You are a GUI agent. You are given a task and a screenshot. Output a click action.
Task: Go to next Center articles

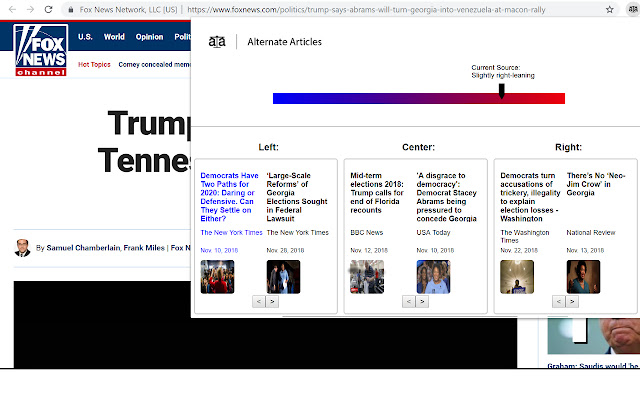point(422,302)
